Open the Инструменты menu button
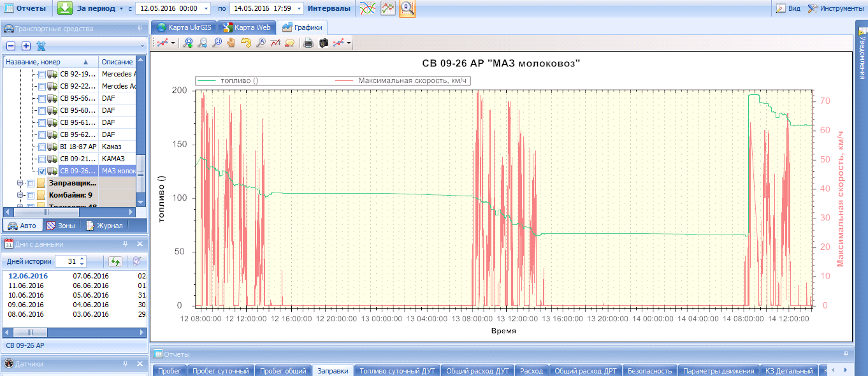Viewport: 868px width, 376px height. (835, 8)
